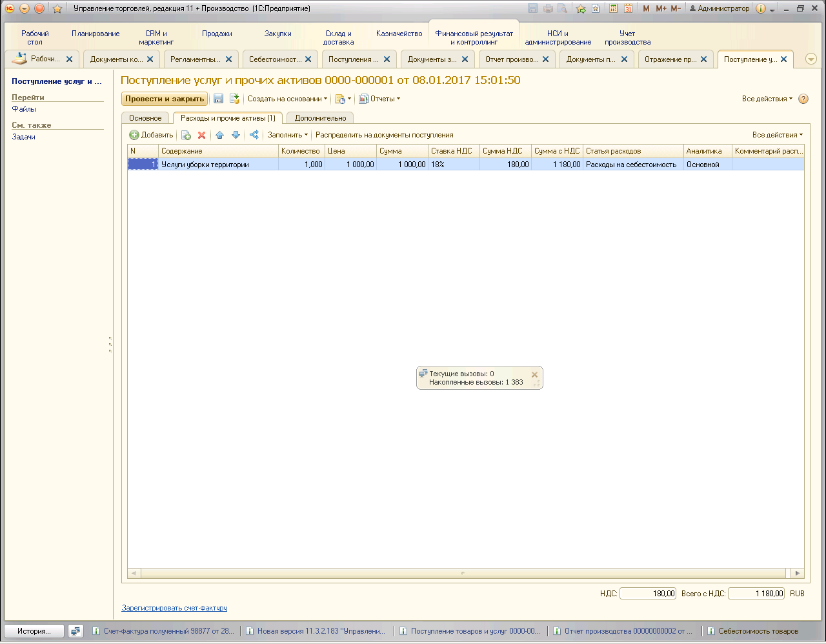Open the Заполнить dropdown menu
The height and width of the screenshot is (644, 826).
tap(288, 135)
